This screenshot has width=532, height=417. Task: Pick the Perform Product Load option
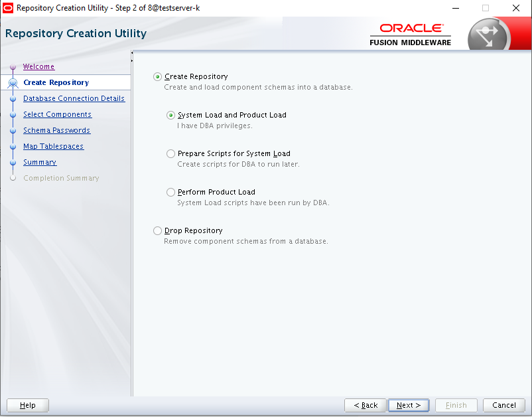pos(170,192)
